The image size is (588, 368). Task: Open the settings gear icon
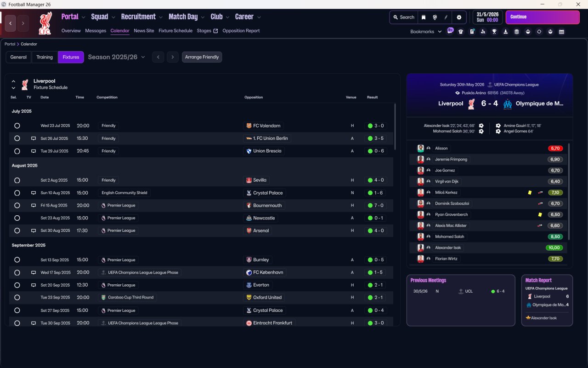pos(458,17)
